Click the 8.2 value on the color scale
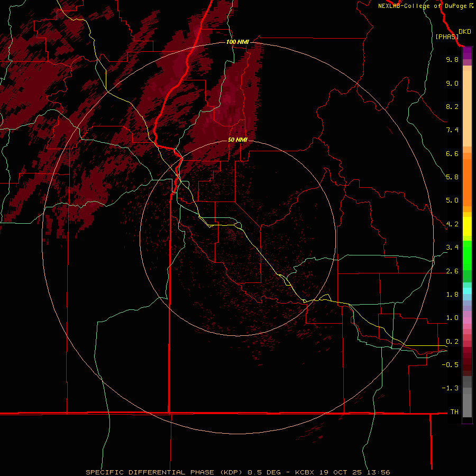 [x=452, y=106]
